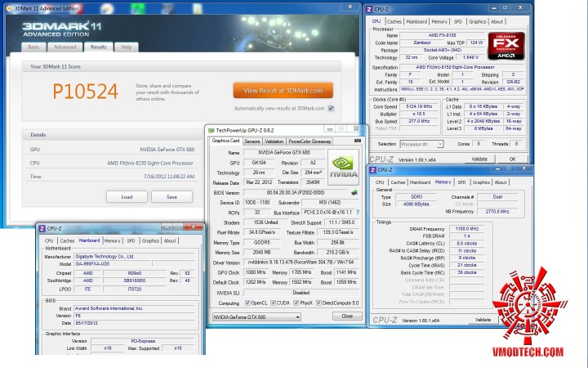588x368 pixels.
Task: Click the P10524 score text
Action: click(x=85, y=92)
